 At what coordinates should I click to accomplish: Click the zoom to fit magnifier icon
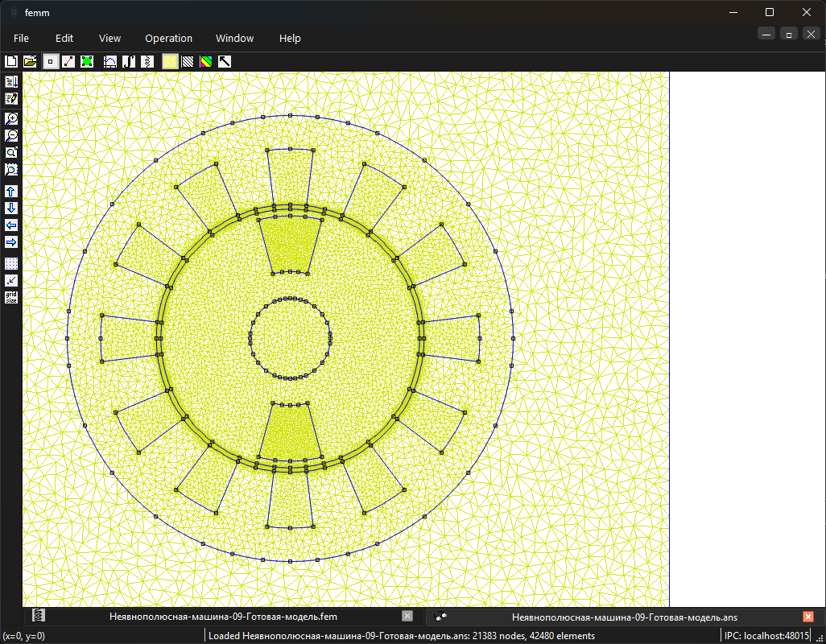coord(11,152)
